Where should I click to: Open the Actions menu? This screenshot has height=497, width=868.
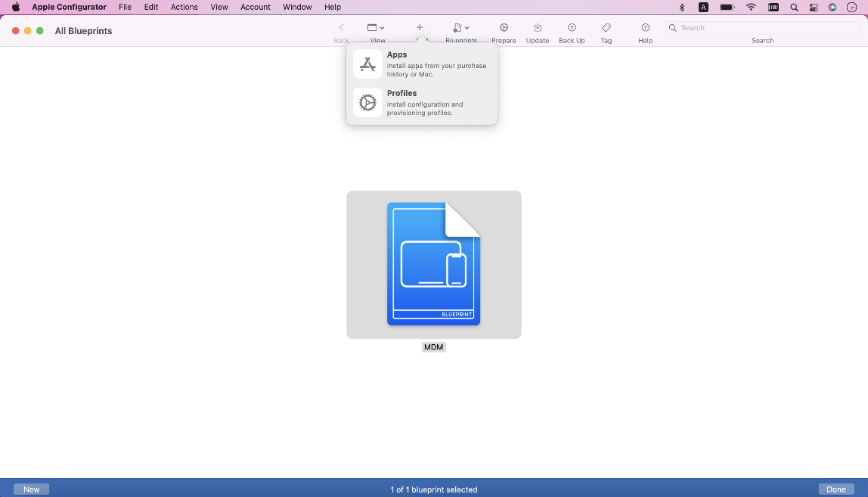184,7
